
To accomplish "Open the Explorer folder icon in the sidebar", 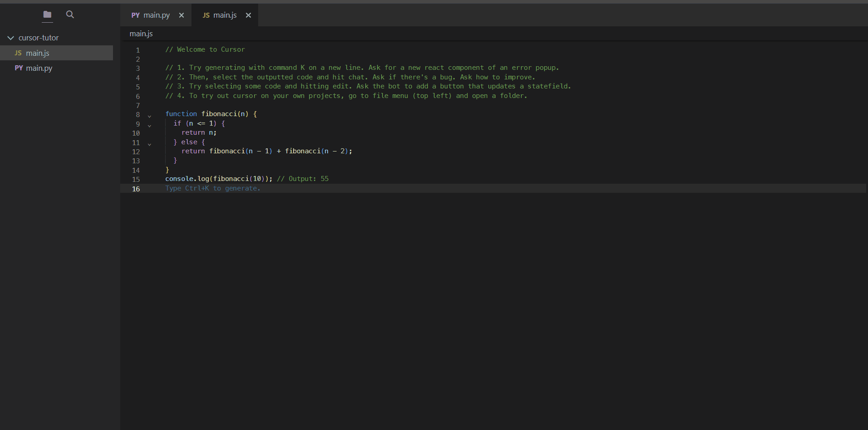I will click(47, 15).
